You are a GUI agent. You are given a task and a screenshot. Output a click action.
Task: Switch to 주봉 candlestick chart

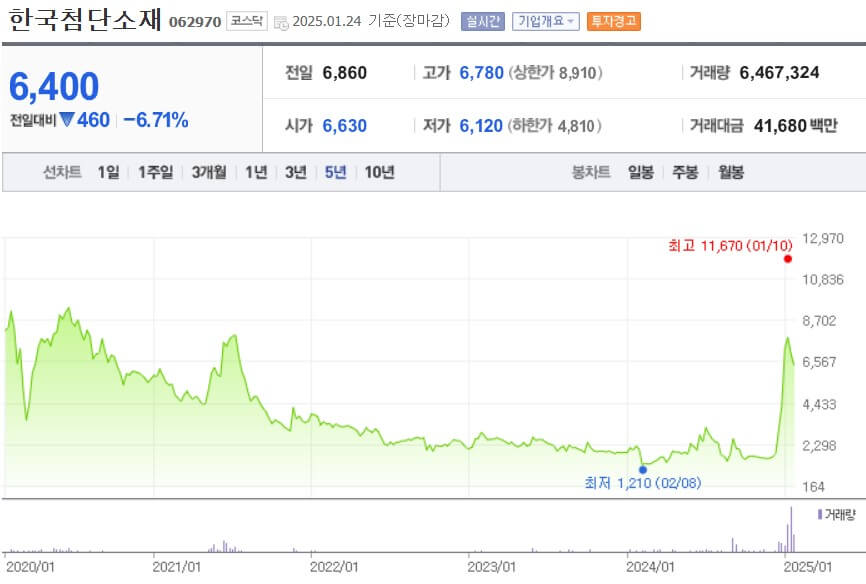(685, 172)
